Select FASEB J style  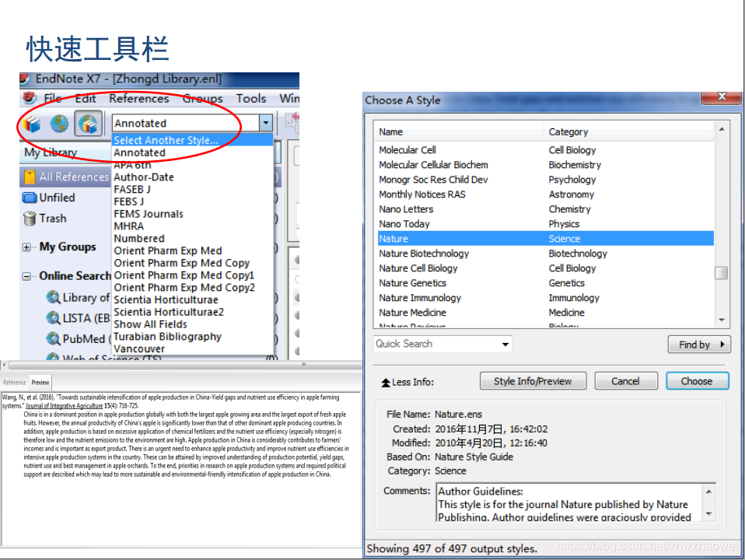point(192,189)
